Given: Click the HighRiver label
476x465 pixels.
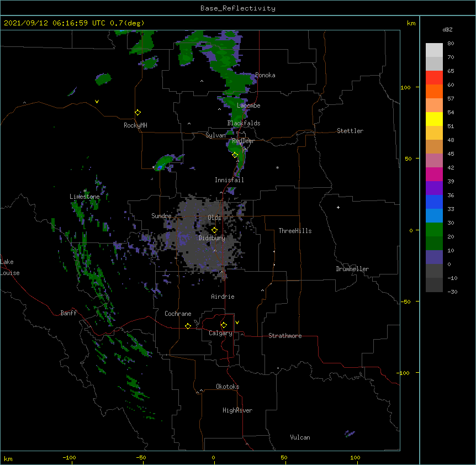Looking at the screenshot, I should click(x=237, y=410).
